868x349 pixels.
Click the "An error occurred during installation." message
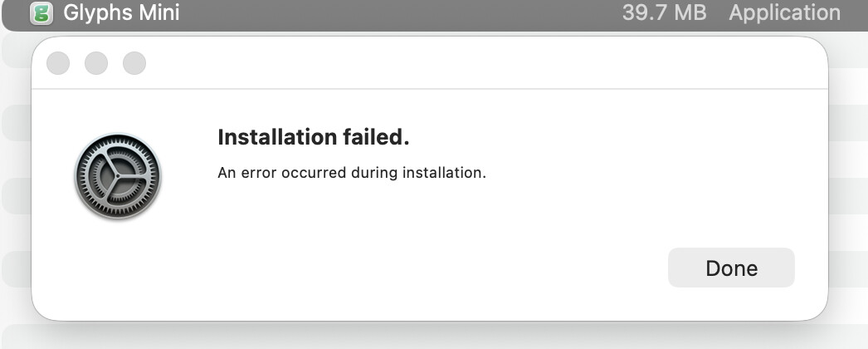(351, 174)
